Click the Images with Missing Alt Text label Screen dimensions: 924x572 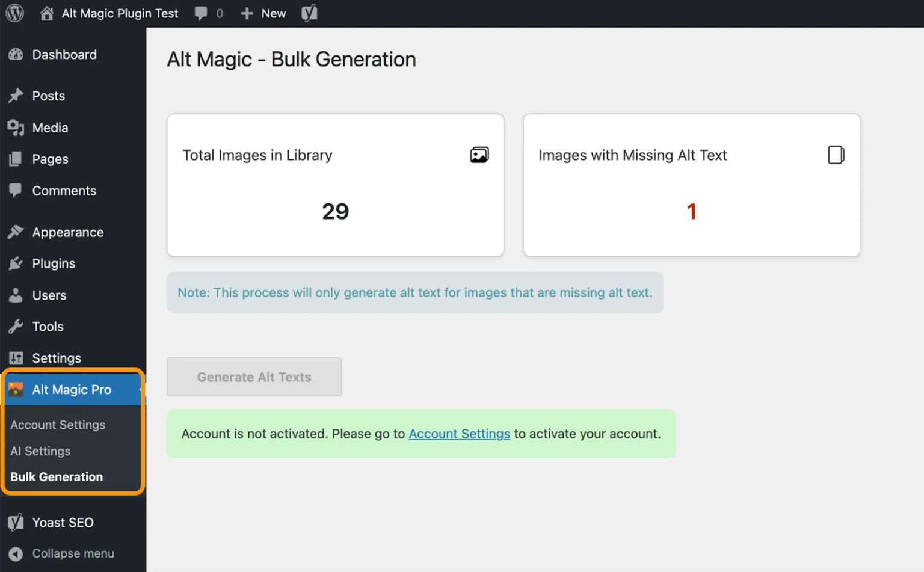(x=632, y=155)
